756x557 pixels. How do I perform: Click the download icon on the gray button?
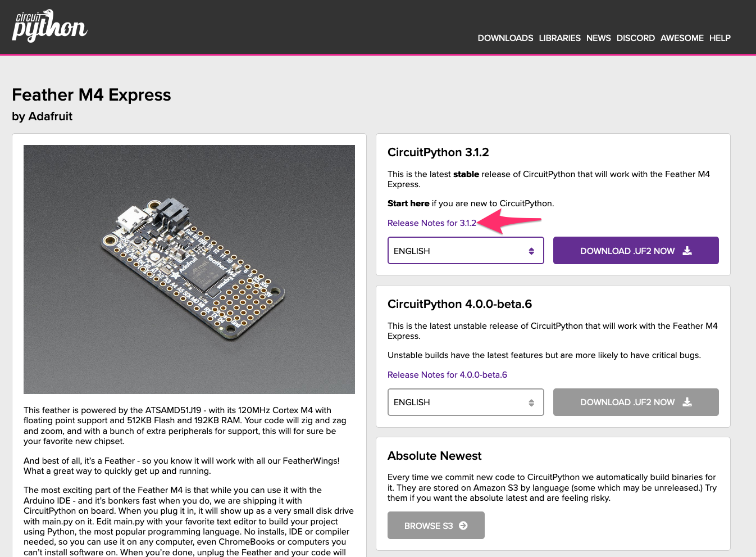pyautogui.click(x=687, y=402)
